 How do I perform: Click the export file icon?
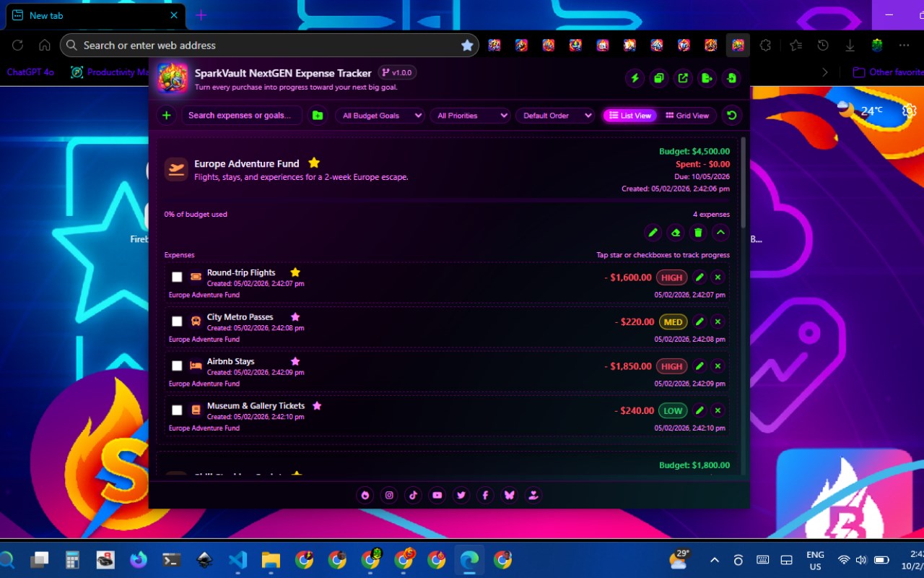(x=707, y=78)
